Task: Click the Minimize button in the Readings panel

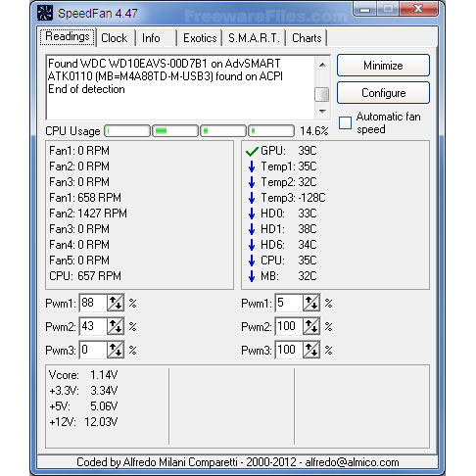Action: click(383, 66)
